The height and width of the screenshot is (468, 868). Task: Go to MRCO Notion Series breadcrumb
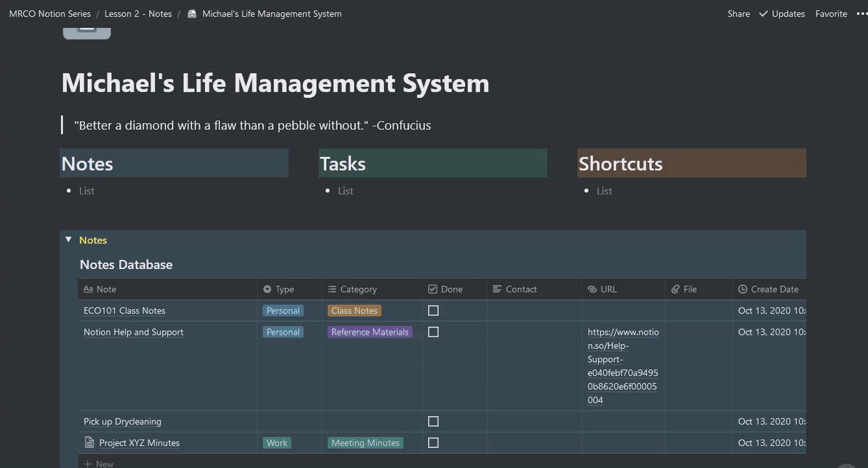pos(49,14)
